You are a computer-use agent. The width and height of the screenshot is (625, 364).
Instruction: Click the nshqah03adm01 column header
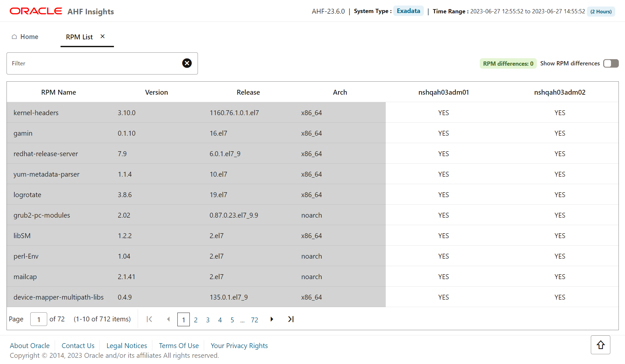[443, 92]
